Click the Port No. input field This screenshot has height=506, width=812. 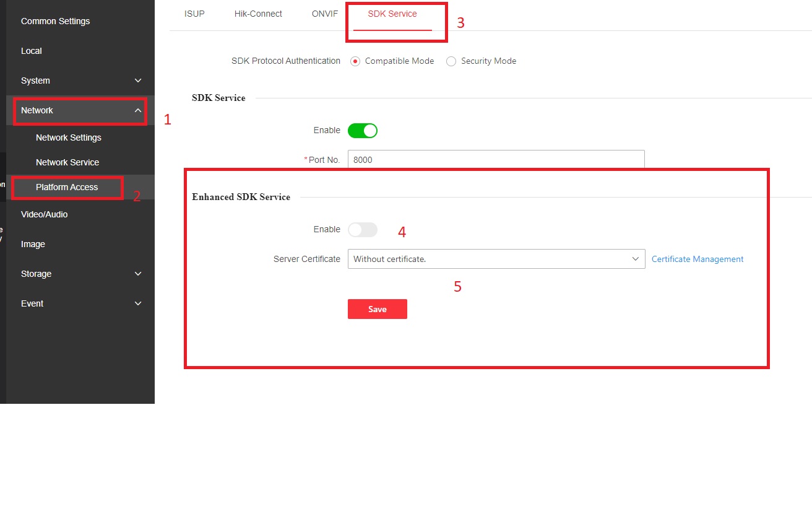pyautogui.click(x=496, y=160)
